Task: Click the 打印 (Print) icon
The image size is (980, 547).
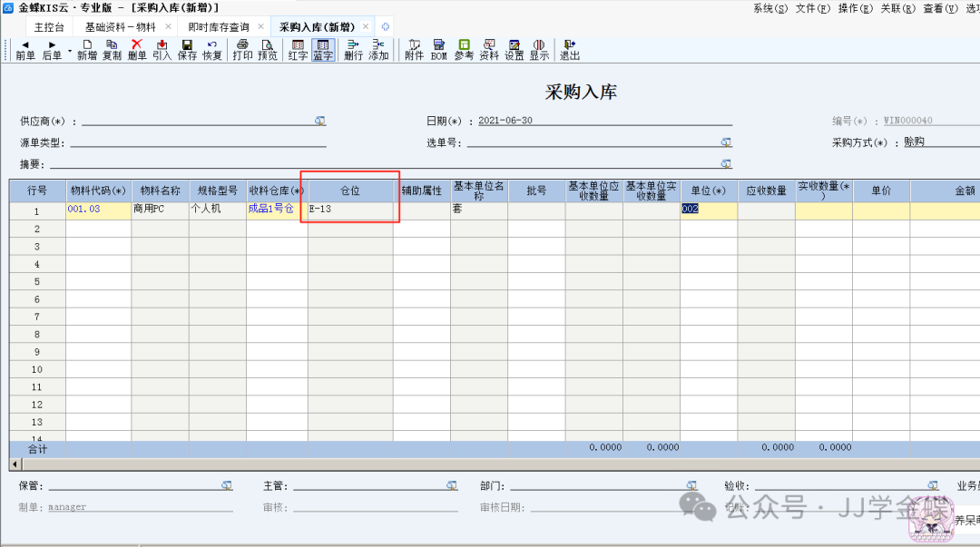Action: (x=242, y=49)
